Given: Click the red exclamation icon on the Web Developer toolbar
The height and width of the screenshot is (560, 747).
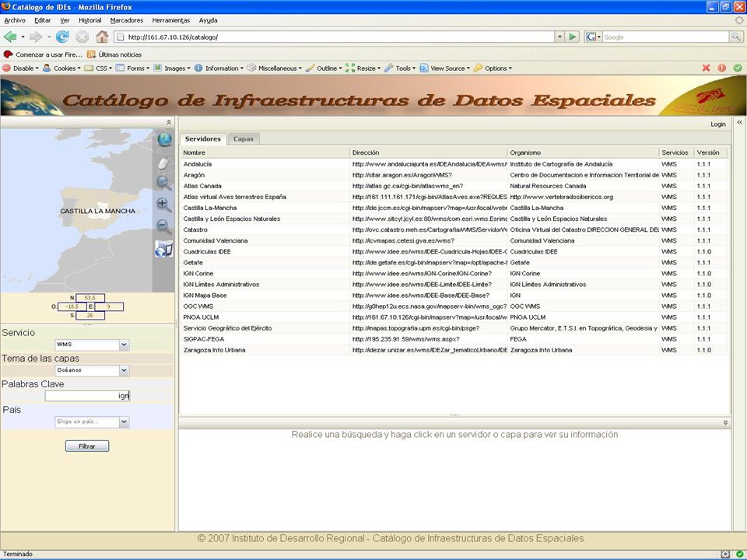Looking at the screenshot, I should coord(722,68).
